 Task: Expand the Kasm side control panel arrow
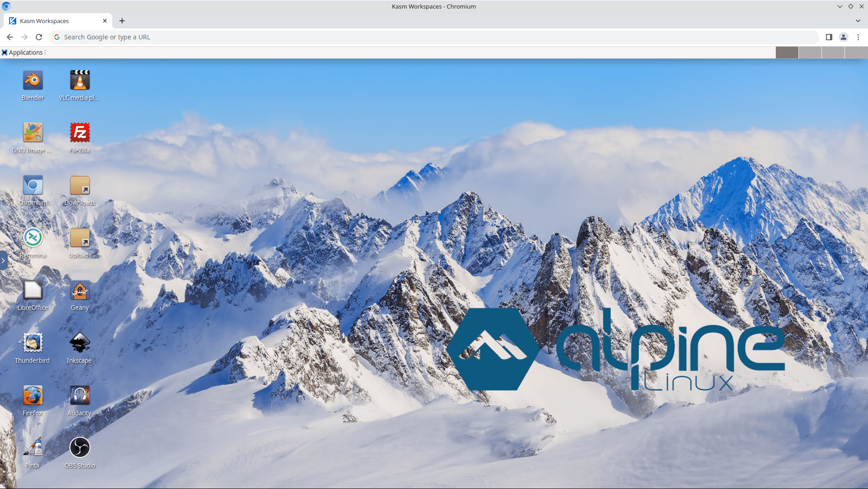3,261
